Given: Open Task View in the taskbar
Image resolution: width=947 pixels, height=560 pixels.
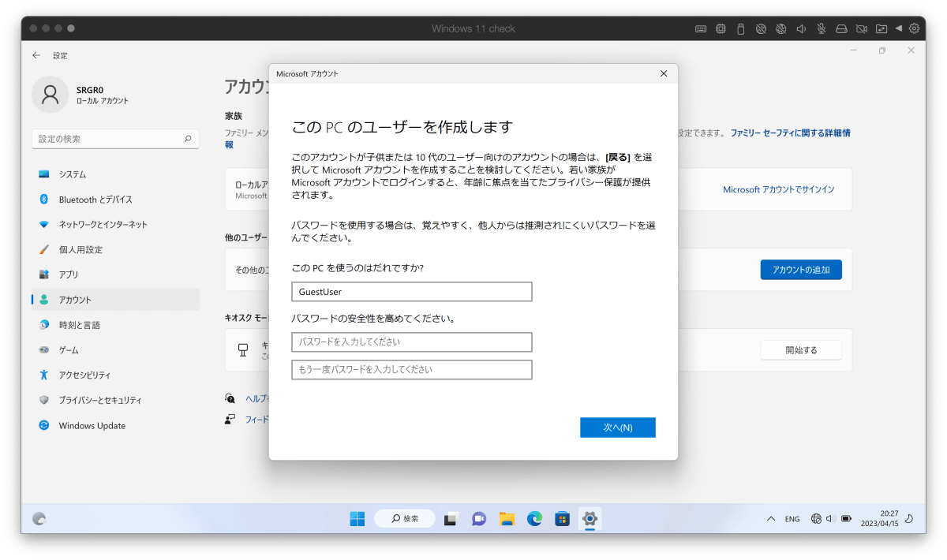Looking at the screenshot, I should (451, 519).
